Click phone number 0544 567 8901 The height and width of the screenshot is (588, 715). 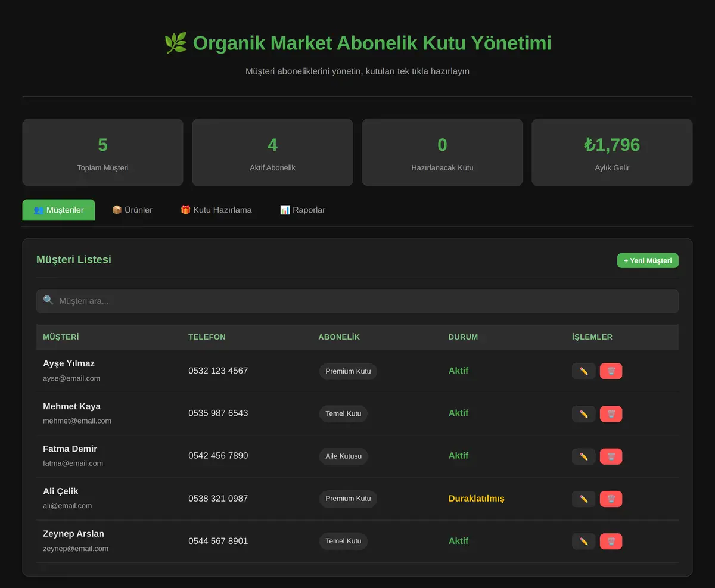click(218, 541)
